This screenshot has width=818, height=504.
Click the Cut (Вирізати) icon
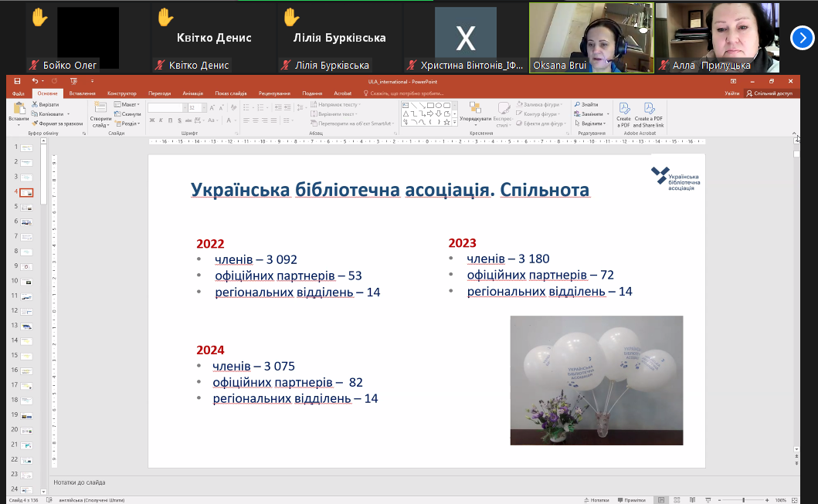(x=35, y=104)
